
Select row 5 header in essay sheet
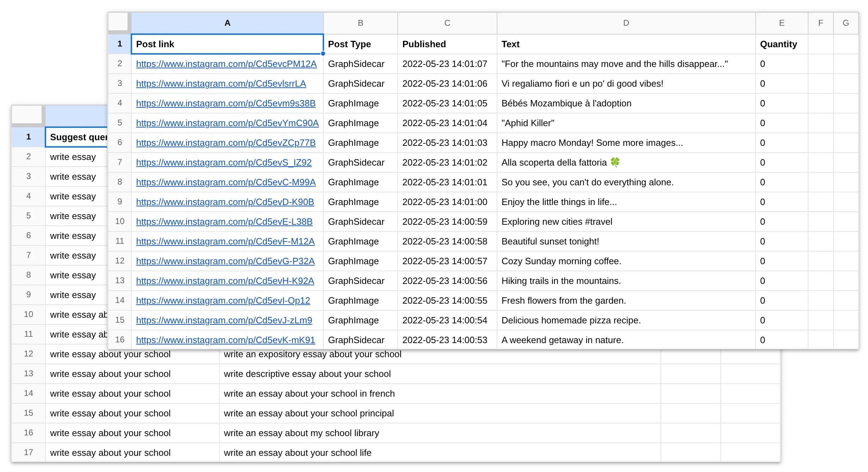click(29, 216)
